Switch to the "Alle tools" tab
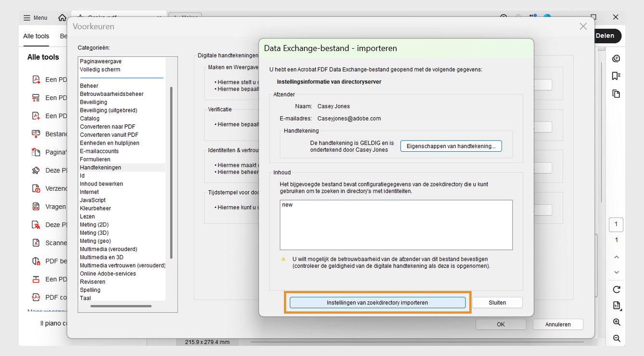The height and width of the screenshot is (356, 644). (36, 36)
